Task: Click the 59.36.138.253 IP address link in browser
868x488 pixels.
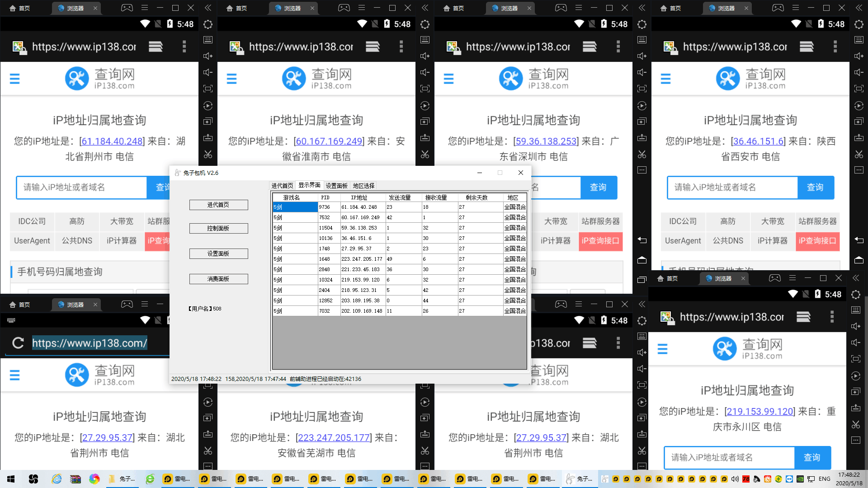Action: pyautogui.click(x=546, y=141)
